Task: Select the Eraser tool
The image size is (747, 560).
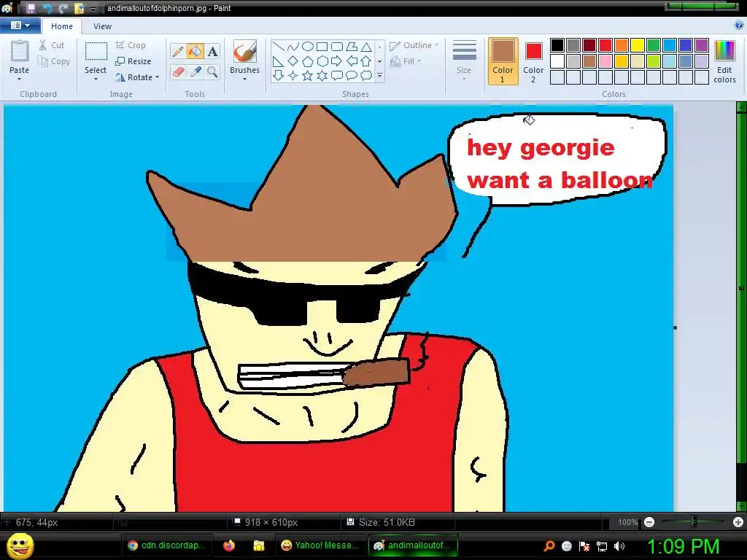Action: click(x=177, y=71)
